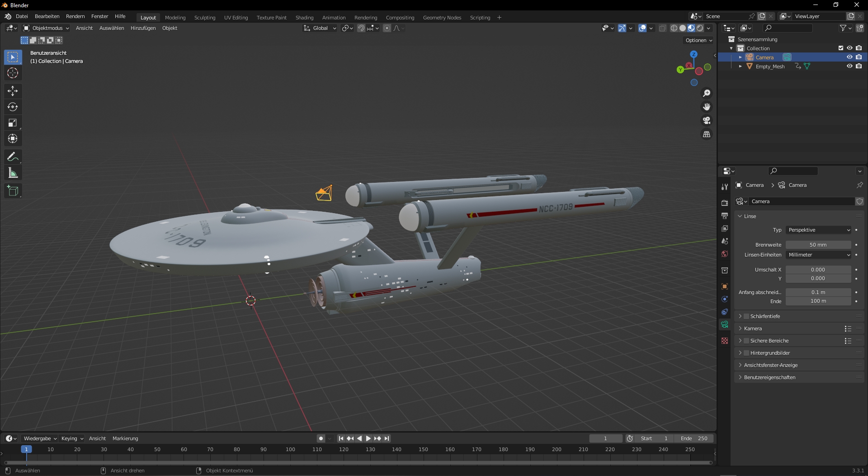The image size is (868, 476).
Task: Toggle auto keying record button
Action: pyautogui.click(x=321, y=438)
